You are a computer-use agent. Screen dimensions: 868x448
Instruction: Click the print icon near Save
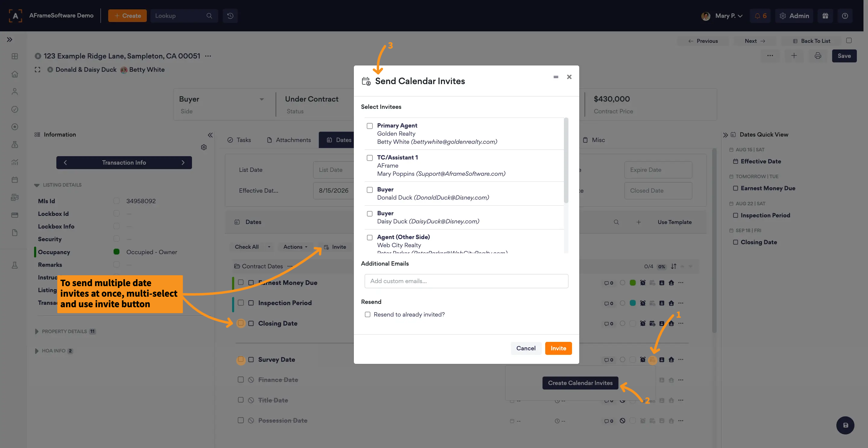(x=818, y=56)
